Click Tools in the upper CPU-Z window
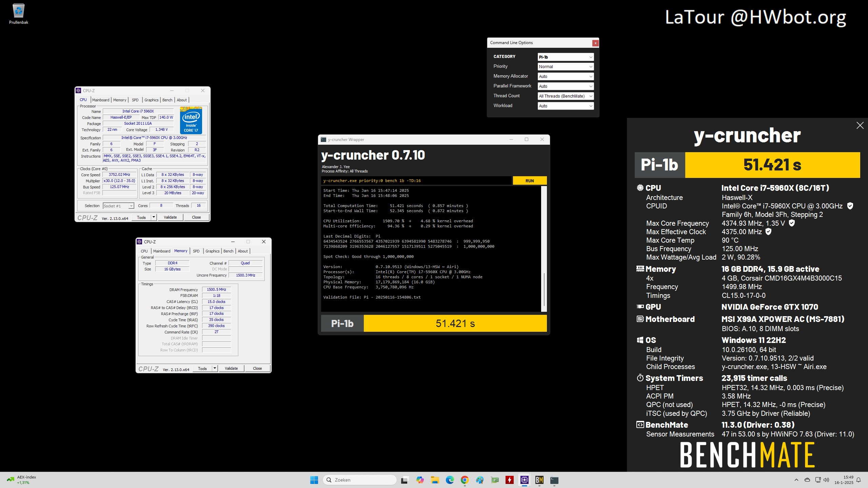 [x=141, y=217]
